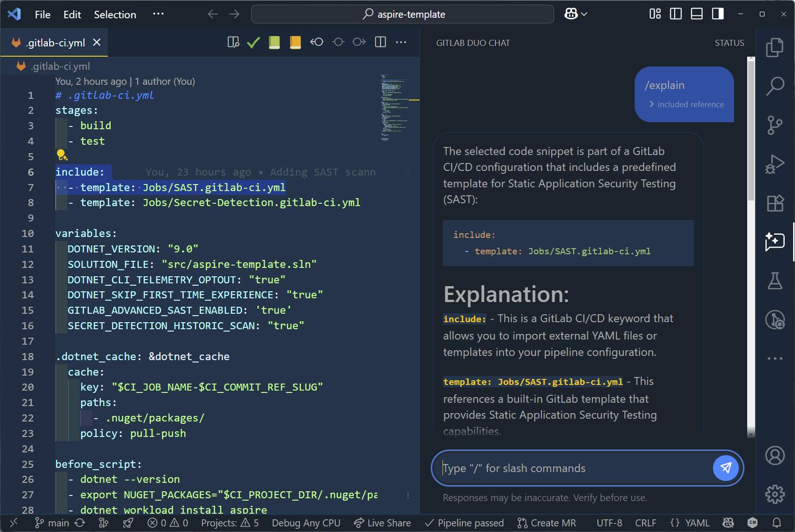Click the Duo Chat scrollbar thumb

(751, 130)
